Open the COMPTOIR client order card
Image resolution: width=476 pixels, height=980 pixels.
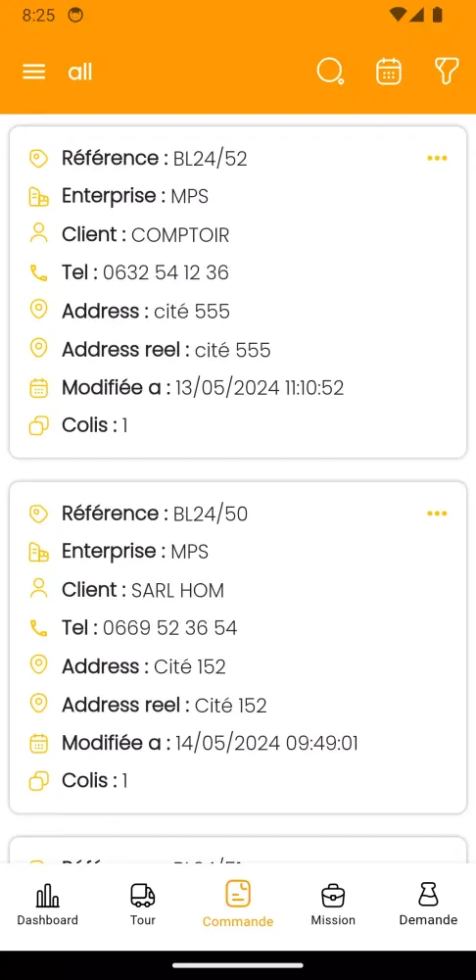click(x=238, y=292)
